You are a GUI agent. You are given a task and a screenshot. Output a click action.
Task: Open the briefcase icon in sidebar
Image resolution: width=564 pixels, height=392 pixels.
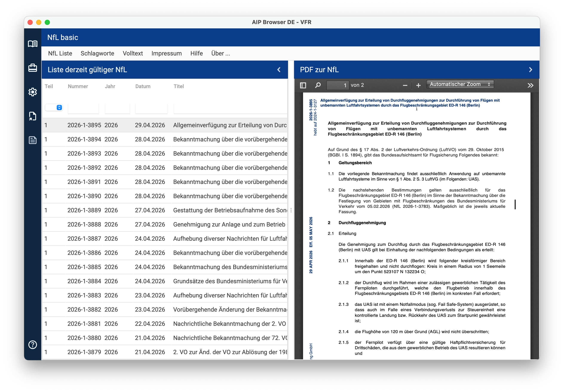click(x=33, y=68)
